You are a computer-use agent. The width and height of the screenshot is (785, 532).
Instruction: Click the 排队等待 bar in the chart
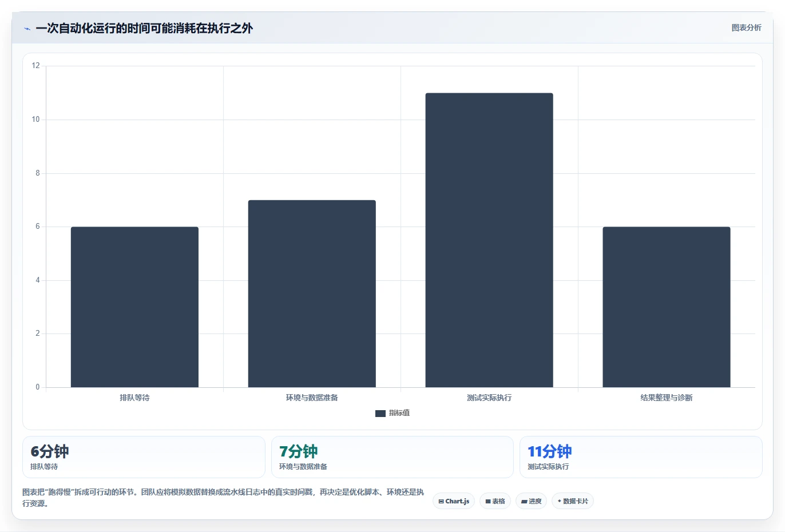(134, 307)
